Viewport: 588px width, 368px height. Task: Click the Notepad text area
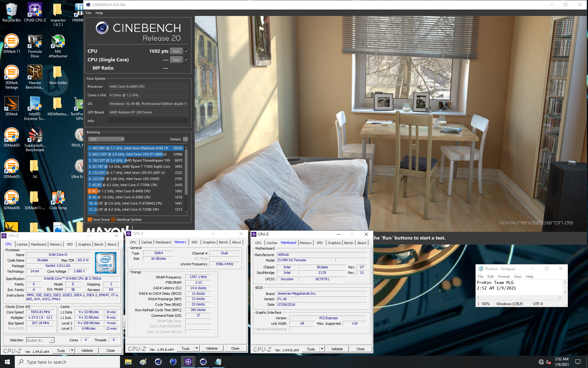click(519, 287)
